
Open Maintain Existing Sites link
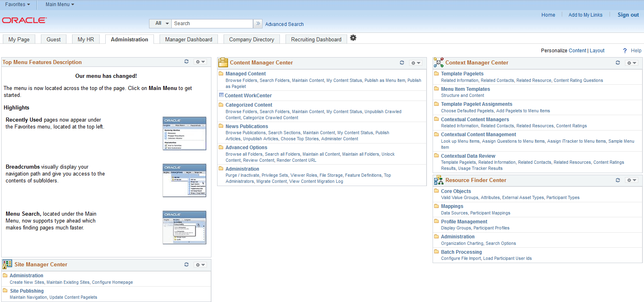(68, 282)
